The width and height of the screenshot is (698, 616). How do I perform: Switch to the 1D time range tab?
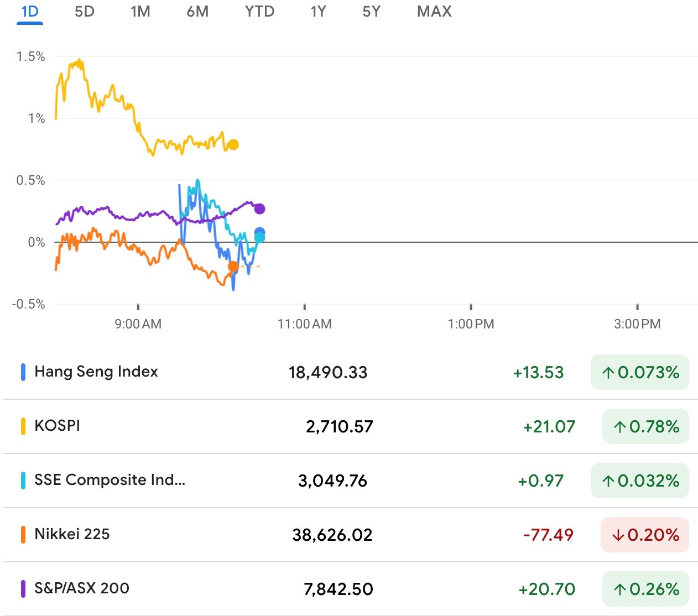pos(30,12)
